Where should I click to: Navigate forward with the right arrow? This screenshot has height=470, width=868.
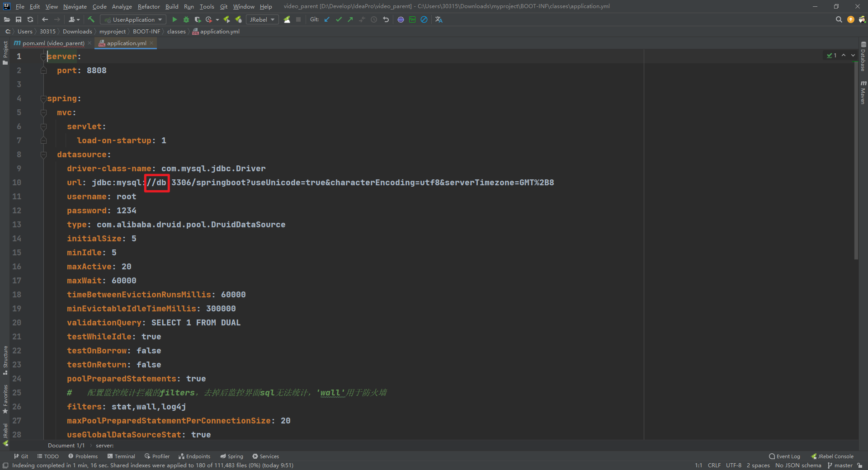(57, 19)
